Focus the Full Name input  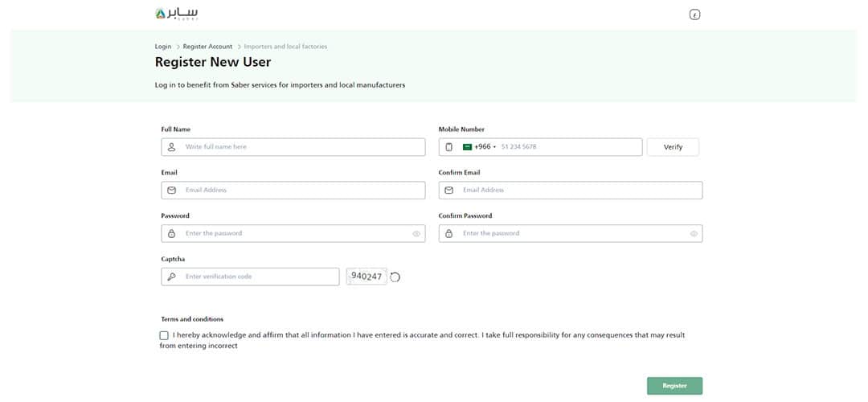point(293,147)
